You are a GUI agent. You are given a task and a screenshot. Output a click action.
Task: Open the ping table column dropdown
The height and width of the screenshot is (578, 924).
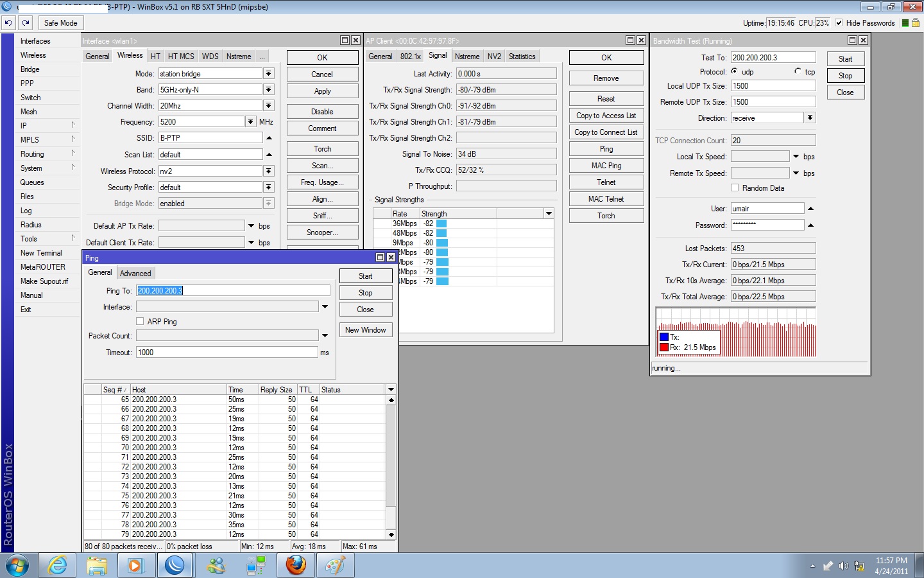(x=391, y=389)
